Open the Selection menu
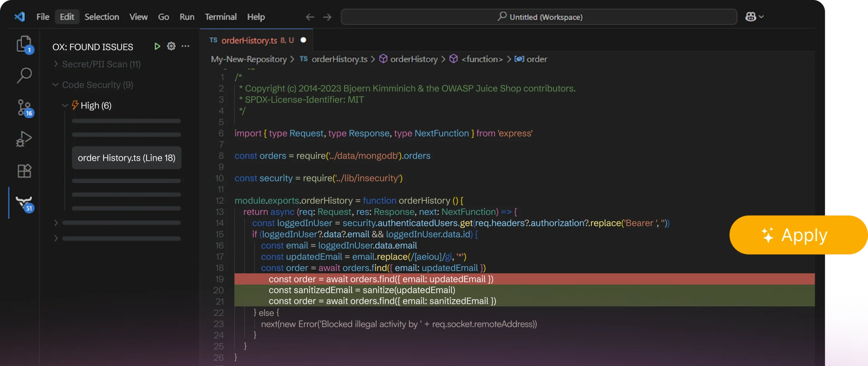The width and height of the screenshot is (868, 366). (102, 17)
